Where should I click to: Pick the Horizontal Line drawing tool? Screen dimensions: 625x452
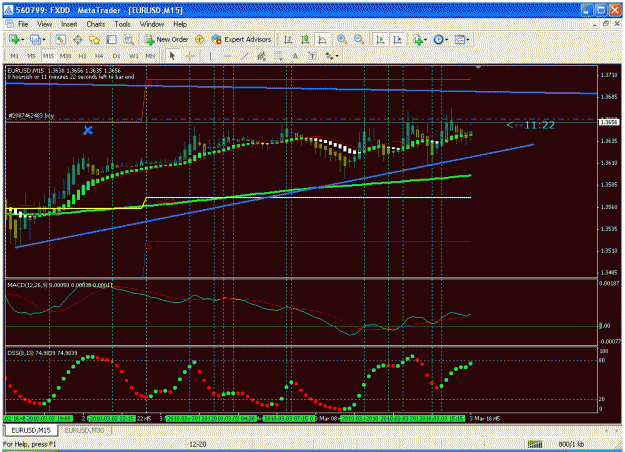pos(228,56)
